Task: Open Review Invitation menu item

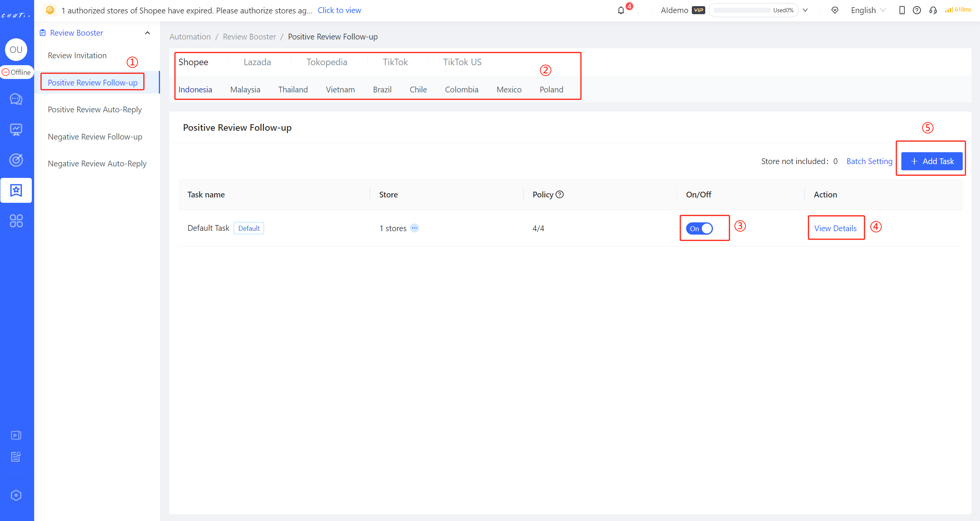Action: click(77, 56)
